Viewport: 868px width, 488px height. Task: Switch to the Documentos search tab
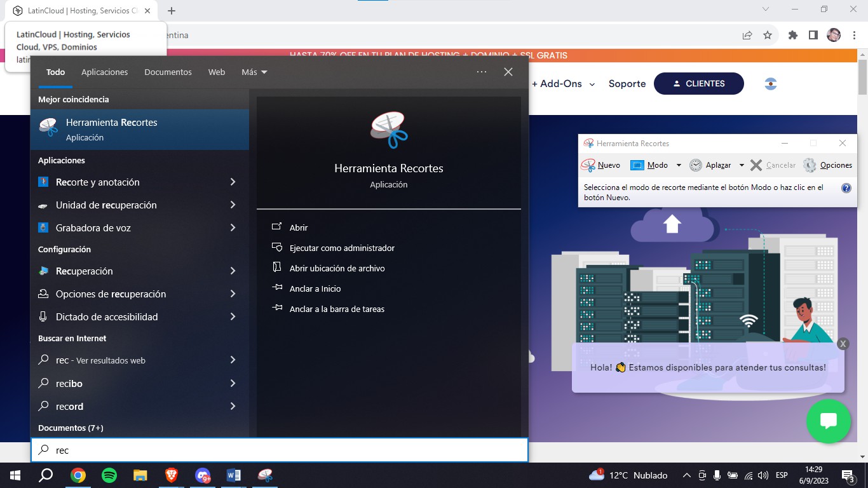coord(168,72)
